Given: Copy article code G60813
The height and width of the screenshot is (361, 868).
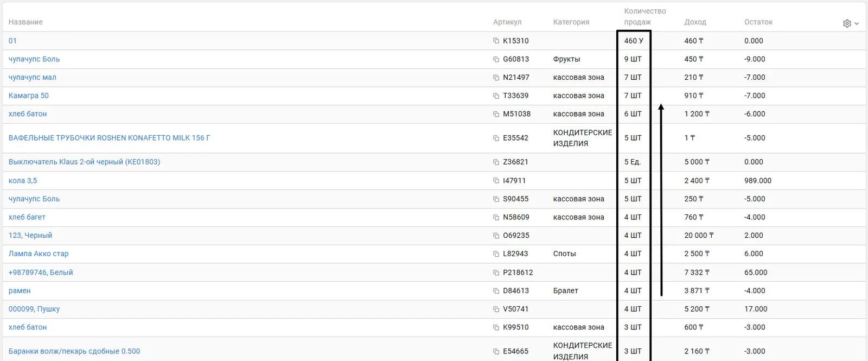Looking at the screenshot, I should click(496, 59).
